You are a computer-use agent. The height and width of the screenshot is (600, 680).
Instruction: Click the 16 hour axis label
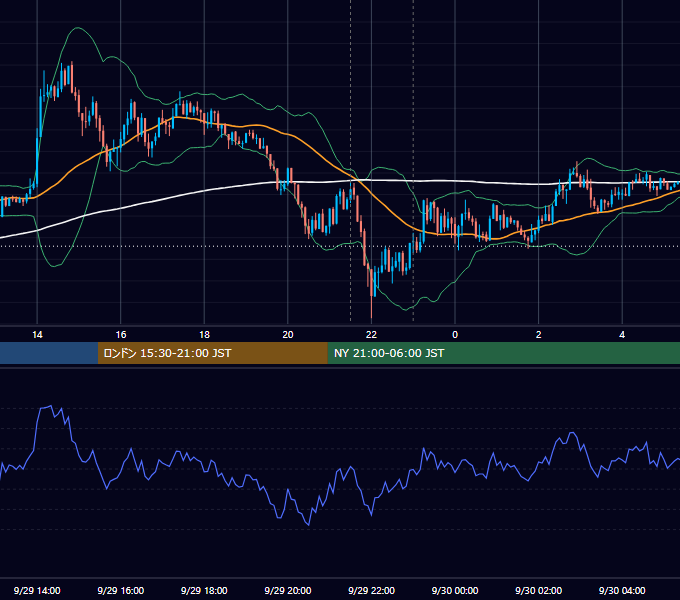[121, 335]
